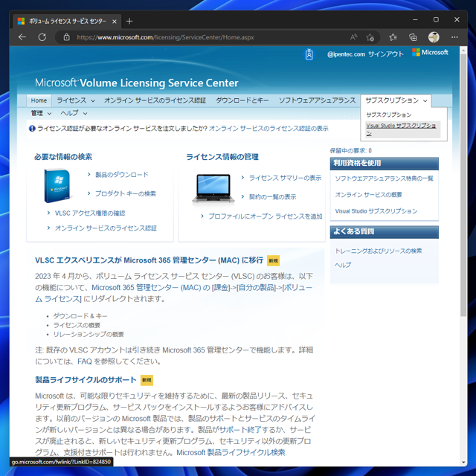
Task: Open the FAQ link in the note paragraph
Action: 85,361
